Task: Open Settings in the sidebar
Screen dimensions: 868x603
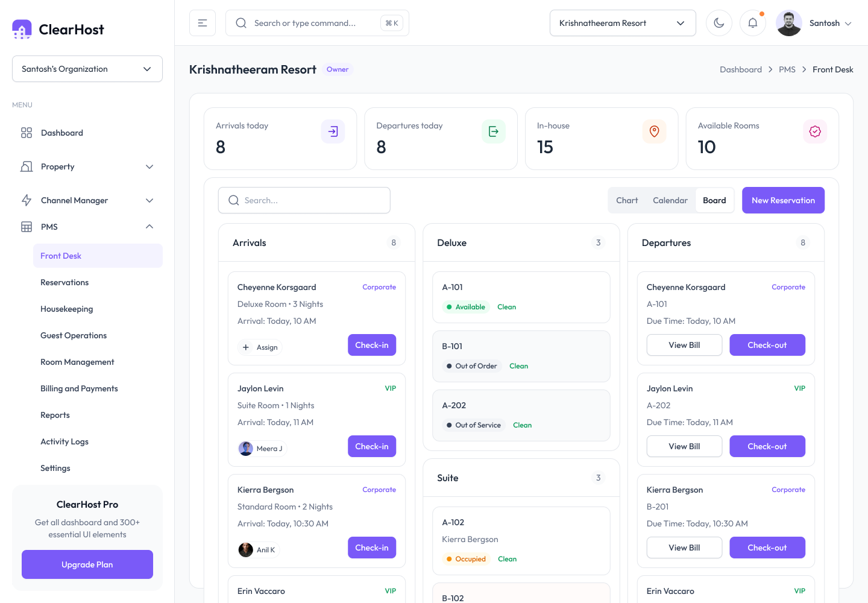Action: (98, 468)
